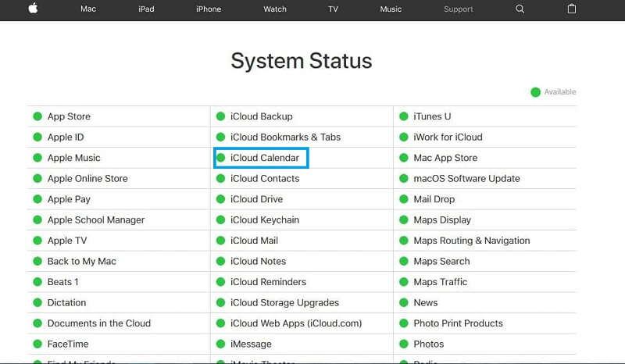
Task: Click the status dot beside iCloud Mail
Action: (x=220, y=241)
